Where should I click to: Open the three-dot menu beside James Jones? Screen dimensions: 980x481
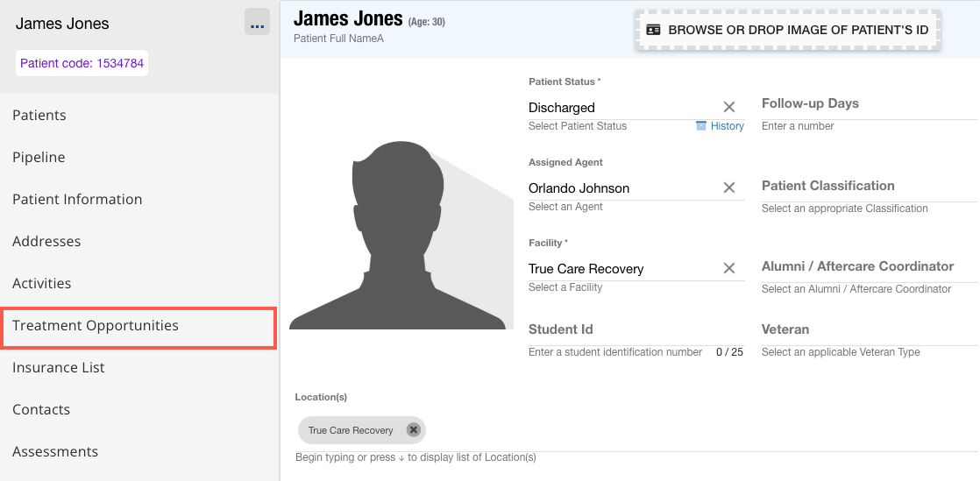pos(257,24)
